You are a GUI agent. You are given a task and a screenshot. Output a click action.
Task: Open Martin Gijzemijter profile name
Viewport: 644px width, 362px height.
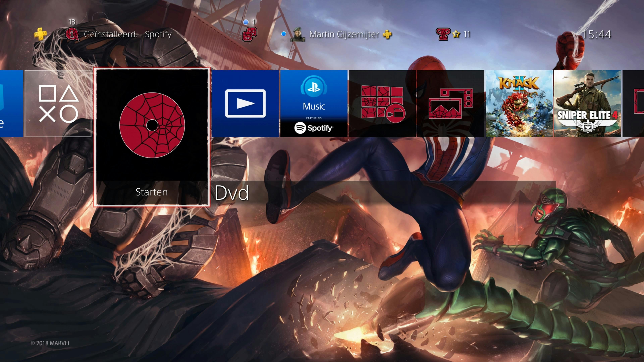pos(344,34)
